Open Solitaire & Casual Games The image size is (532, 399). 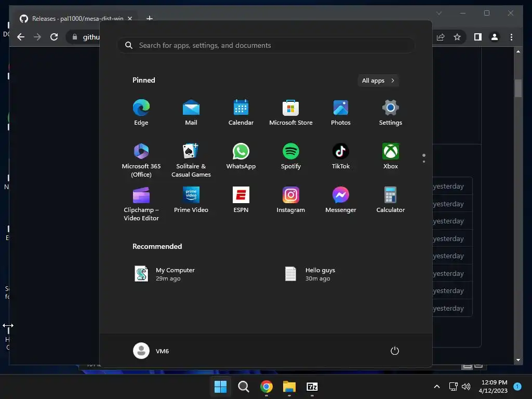click(191, 160)
